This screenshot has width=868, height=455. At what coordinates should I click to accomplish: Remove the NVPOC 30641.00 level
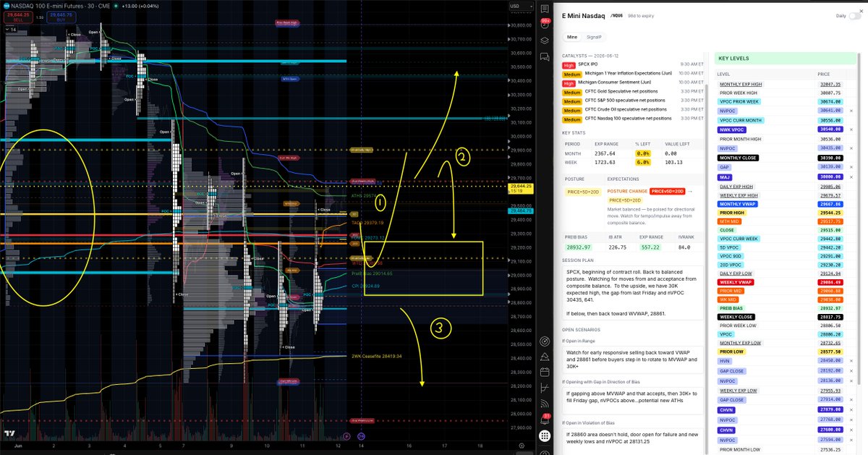click(x=851, y=111)
